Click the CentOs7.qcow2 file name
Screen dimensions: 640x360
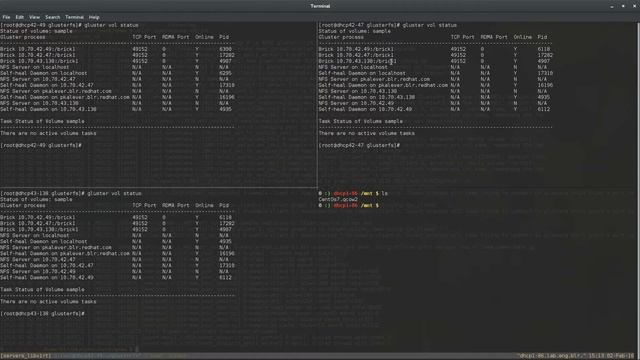(x=338, y=199)
